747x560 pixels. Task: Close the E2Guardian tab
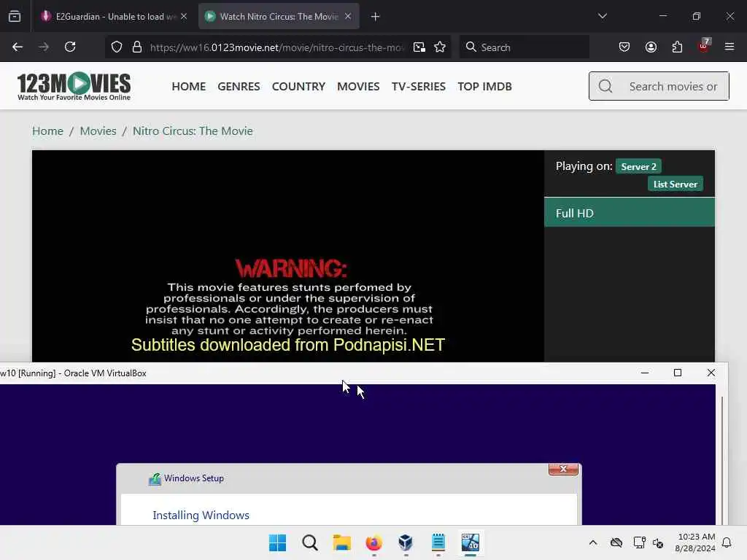pos(184,17)
